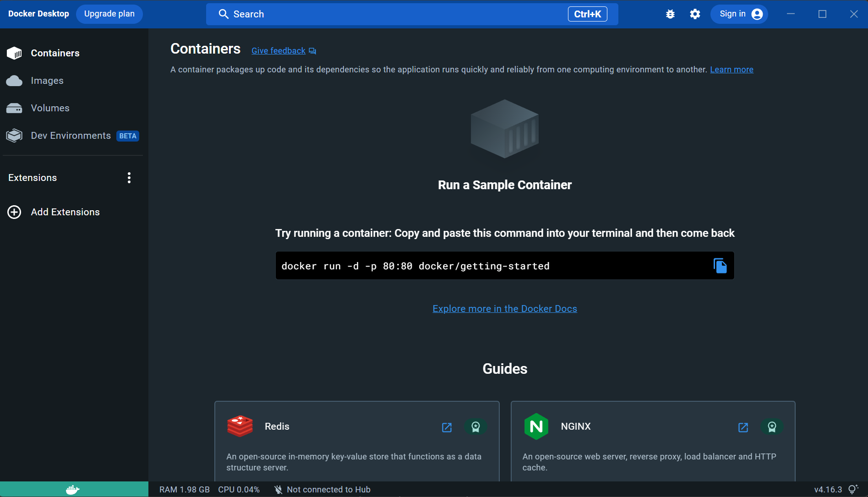868x497 pixels.
Task: Click the Extensions heading
Action: coord(33,178)
